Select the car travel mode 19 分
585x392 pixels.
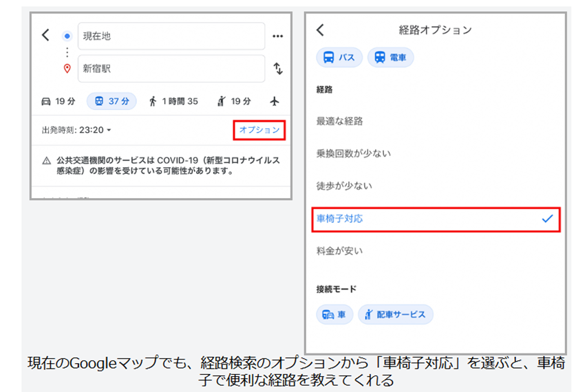(58, 101)
